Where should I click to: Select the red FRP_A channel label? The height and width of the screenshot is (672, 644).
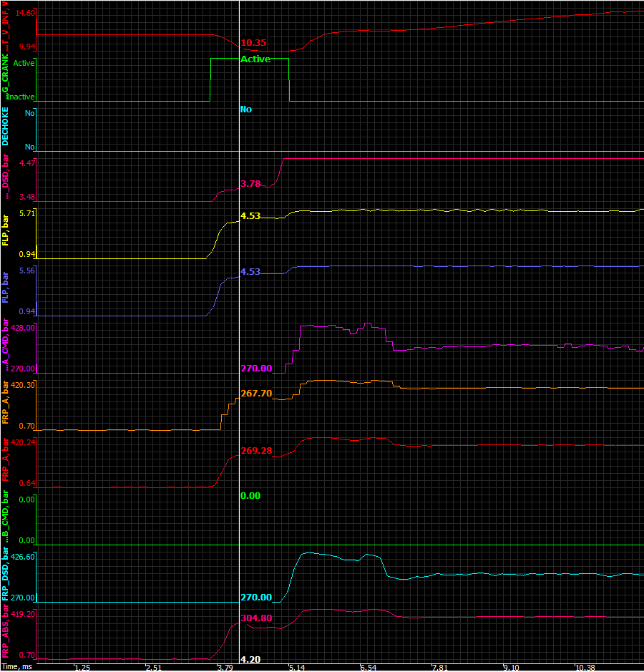(6, 463)
